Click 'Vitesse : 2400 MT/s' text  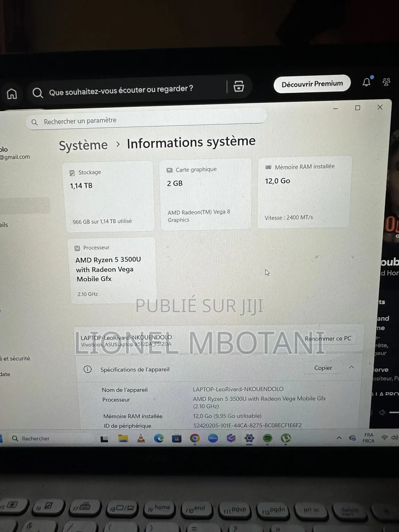point(289,218)
